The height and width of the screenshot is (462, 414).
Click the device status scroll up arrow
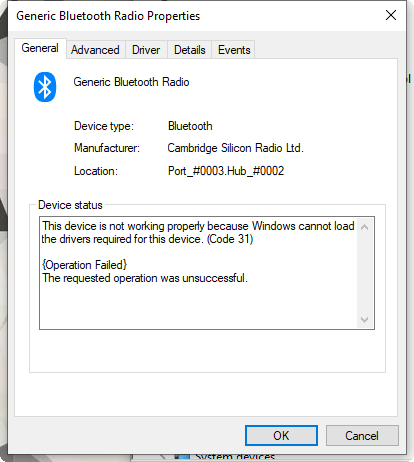[x=365, y=227]
